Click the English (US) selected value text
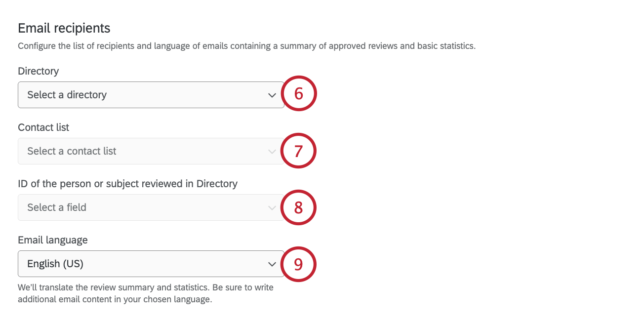644x324 pixels. coord(55,264)
